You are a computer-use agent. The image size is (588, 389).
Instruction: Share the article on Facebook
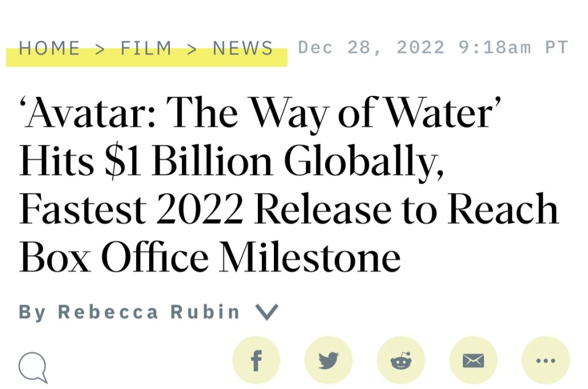point(256,360)
